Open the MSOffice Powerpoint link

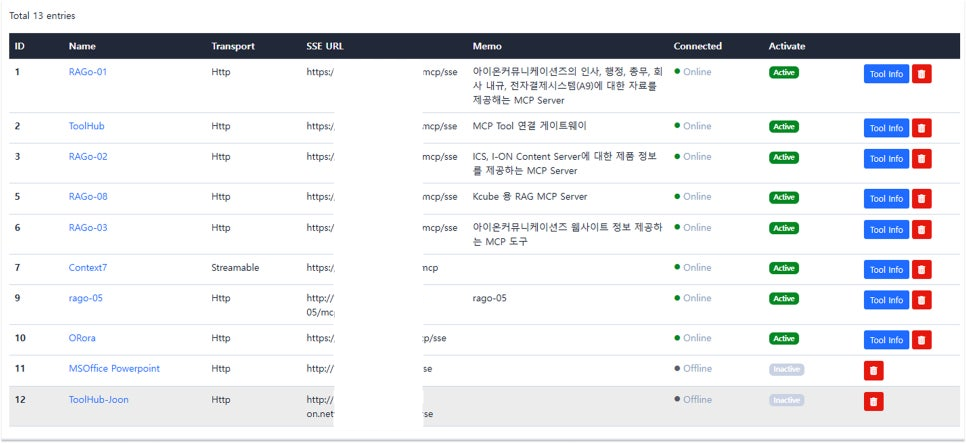[114, 369]
